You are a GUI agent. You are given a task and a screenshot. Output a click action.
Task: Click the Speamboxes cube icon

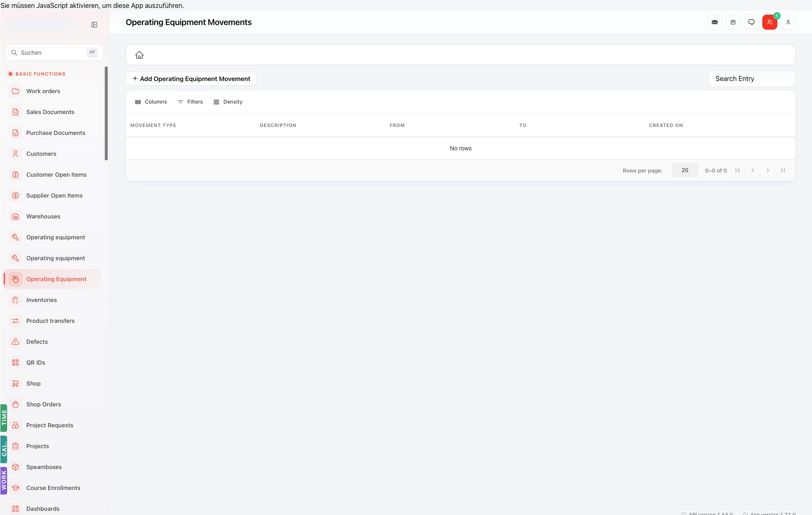15,467
